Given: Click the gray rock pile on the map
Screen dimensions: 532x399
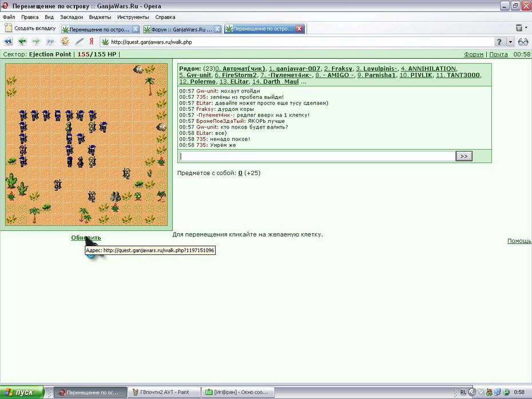Looking at the screenshot, I should pos(116,196).
